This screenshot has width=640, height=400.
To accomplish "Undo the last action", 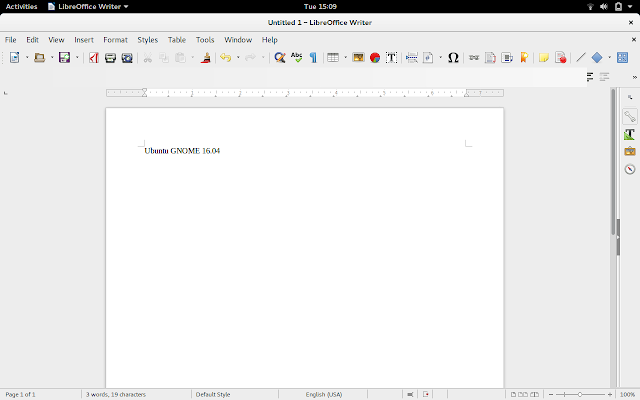I will coord(226,58).
